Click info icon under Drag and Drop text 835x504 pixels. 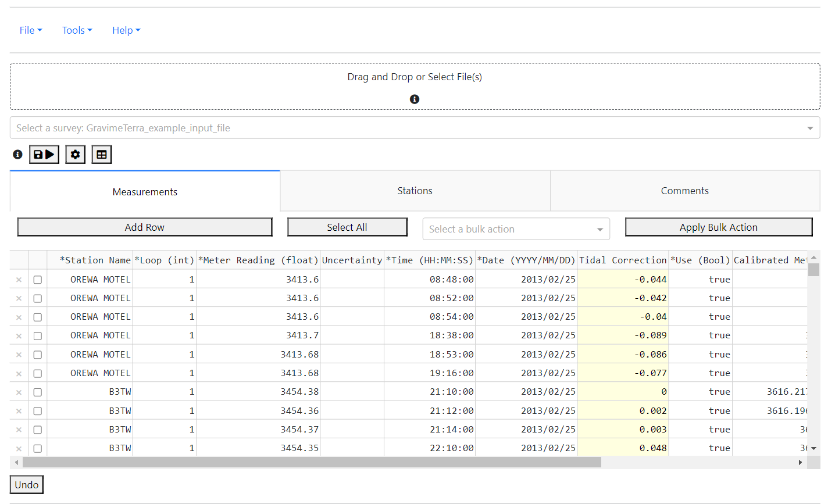pyautogui.click(x=415, y=99)
